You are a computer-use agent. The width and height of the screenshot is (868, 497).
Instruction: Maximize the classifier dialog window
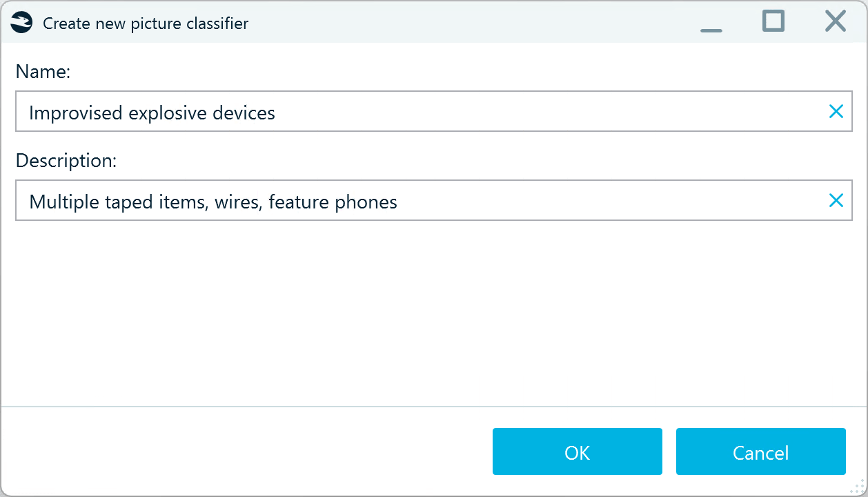(773, 21)
